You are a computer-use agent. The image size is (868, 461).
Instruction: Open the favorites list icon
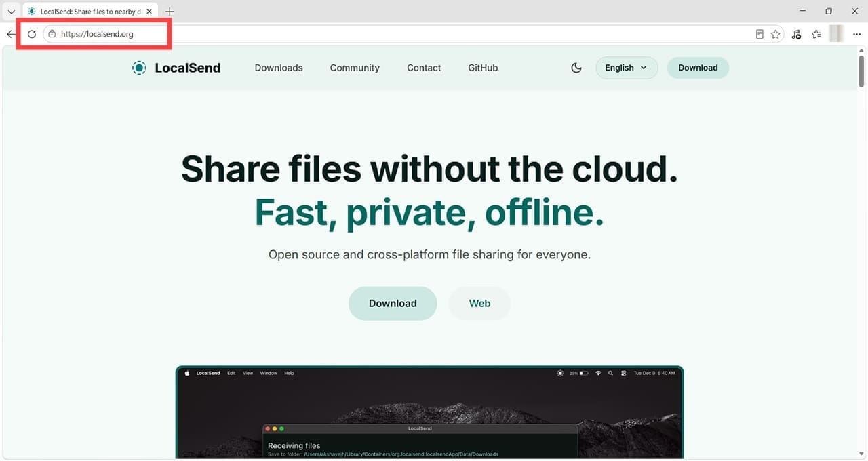pyautogui.click(x=816, y=34)
